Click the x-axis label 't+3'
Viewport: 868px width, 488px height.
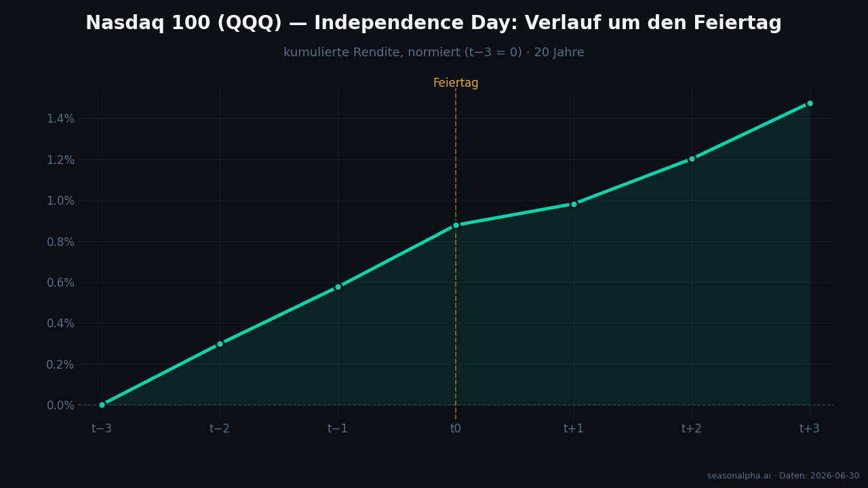(810, 428)
